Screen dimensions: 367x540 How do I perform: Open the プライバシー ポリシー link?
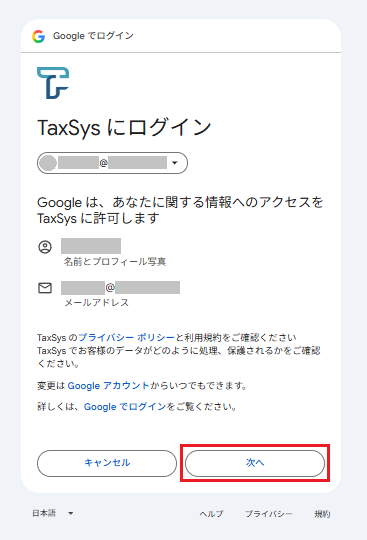click(x=126, y=338)
